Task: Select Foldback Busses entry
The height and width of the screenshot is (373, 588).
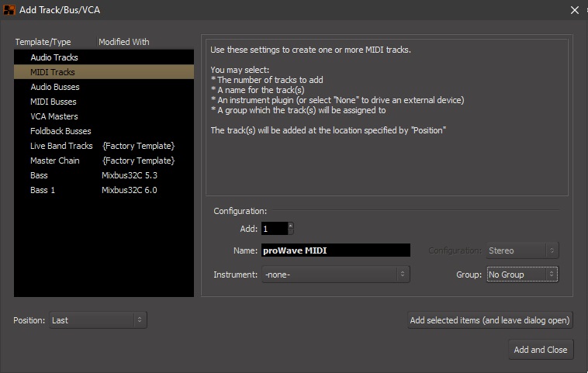Action: [x=104, y=131]
